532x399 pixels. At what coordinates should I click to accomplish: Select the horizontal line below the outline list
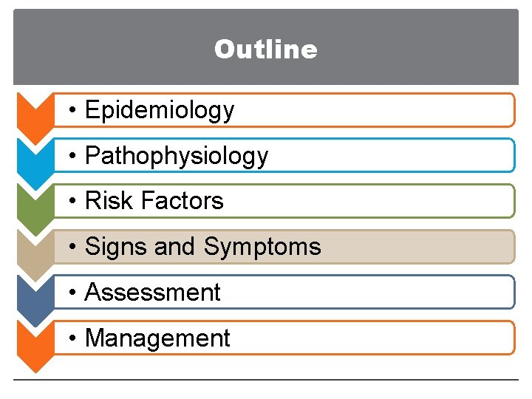(x=266, y=380)
